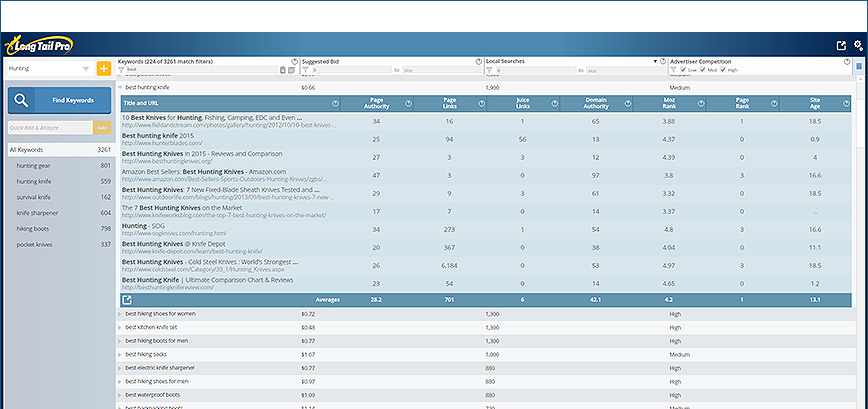Expand best hiking shoes for men row
The width and height of the screenshot is (868, 409).
coord(120,381)
